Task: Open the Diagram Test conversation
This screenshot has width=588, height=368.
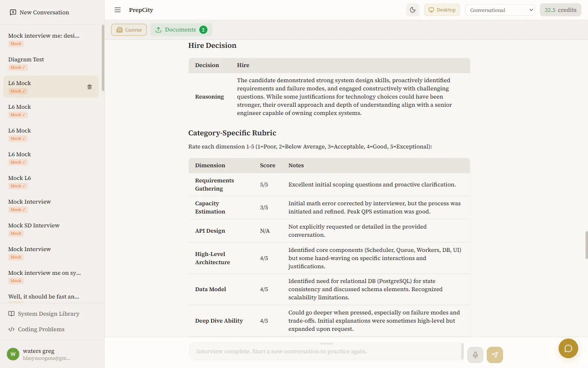Action: pyautogui.click(x=51, y=63)
